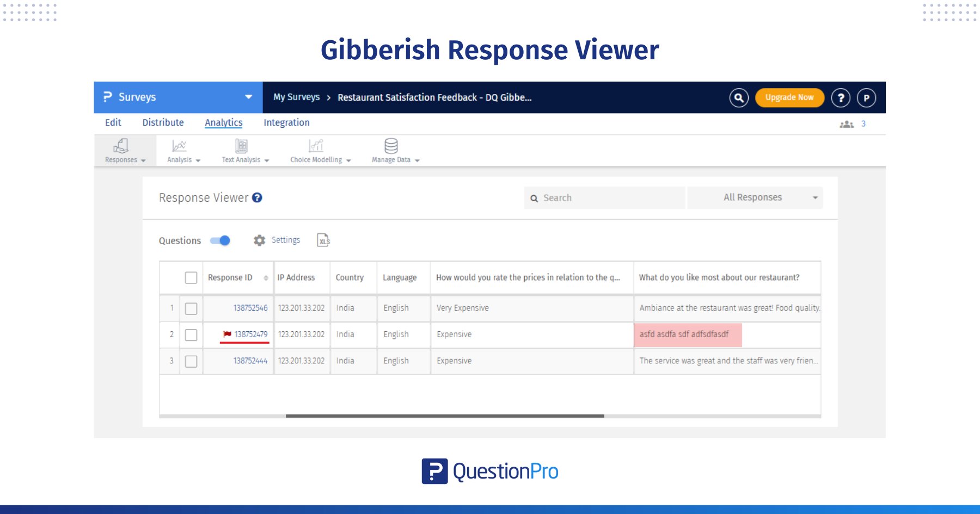The image size is (980, 514).
Task: Open the Text Analysis icon
Action: pos(241,146)
